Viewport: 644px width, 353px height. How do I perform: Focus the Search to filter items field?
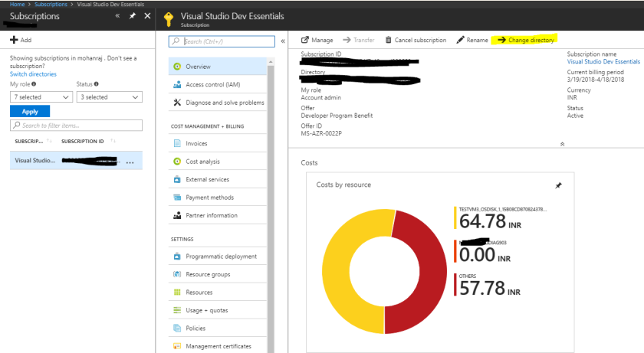pyautogui.click(x=77, y=126)
